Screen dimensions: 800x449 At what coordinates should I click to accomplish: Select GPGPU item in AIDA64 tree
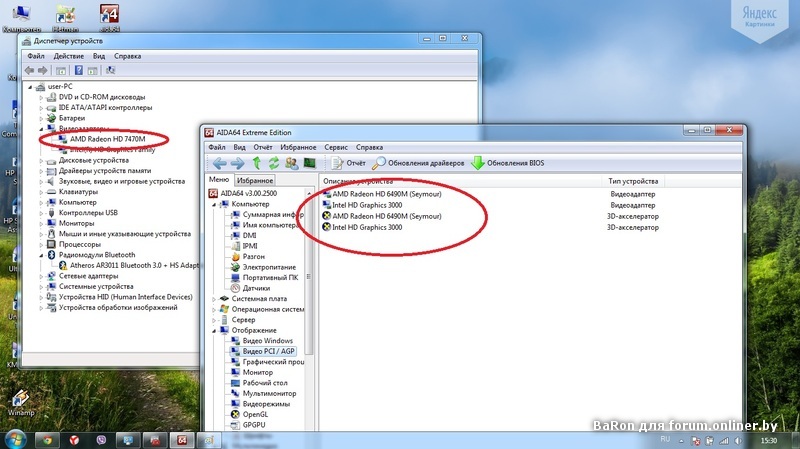(248, 425)
